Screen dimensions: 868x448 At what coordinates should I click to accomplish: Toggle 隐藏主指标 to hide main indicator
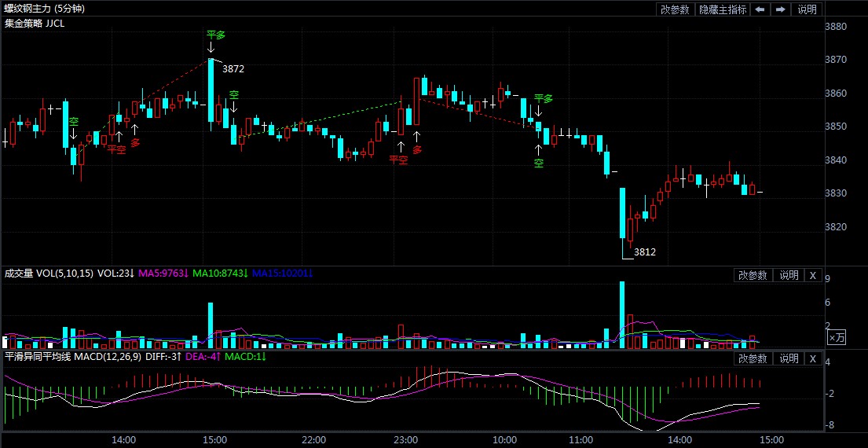click(723, 9)
